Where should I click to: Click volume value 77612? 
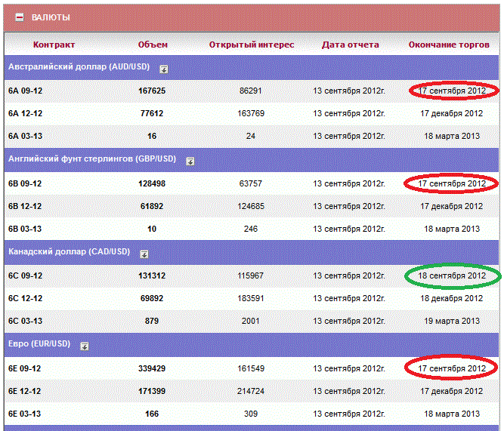(152, 113)
